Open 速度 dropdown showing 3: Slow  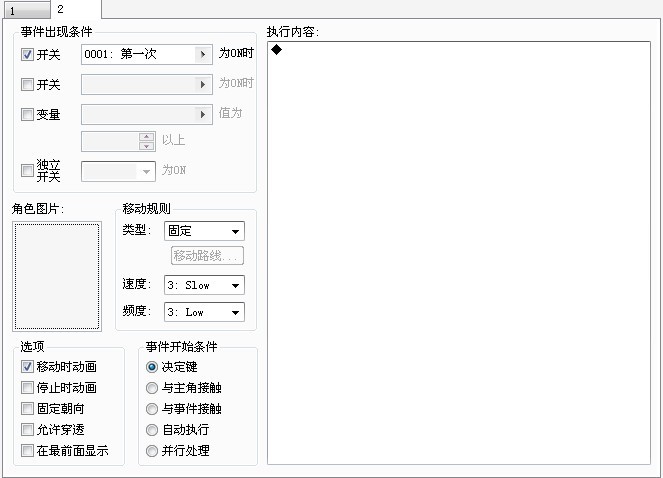[204, 285]
